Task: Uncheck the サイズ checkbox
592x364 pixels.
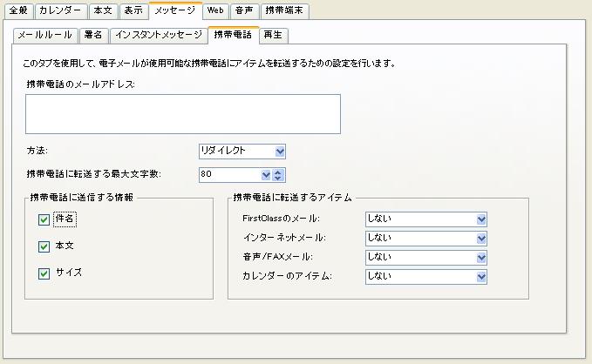Action: tap(44, 273)
